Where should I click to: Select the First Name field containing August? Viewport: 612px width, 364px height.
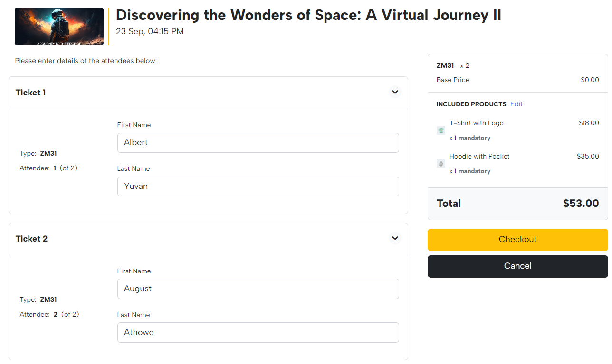pyautogui.click(x=258, y=289)
